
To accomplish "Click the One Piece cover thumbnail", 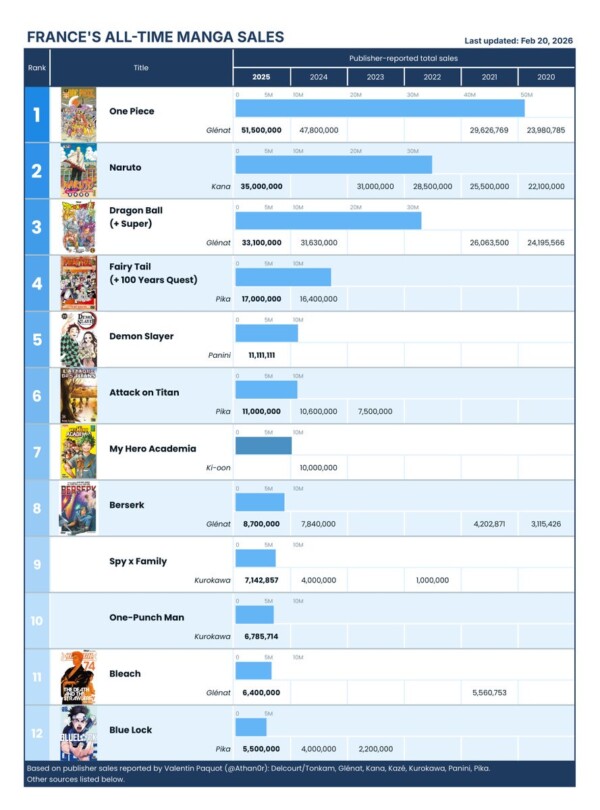I will [78, 114].
